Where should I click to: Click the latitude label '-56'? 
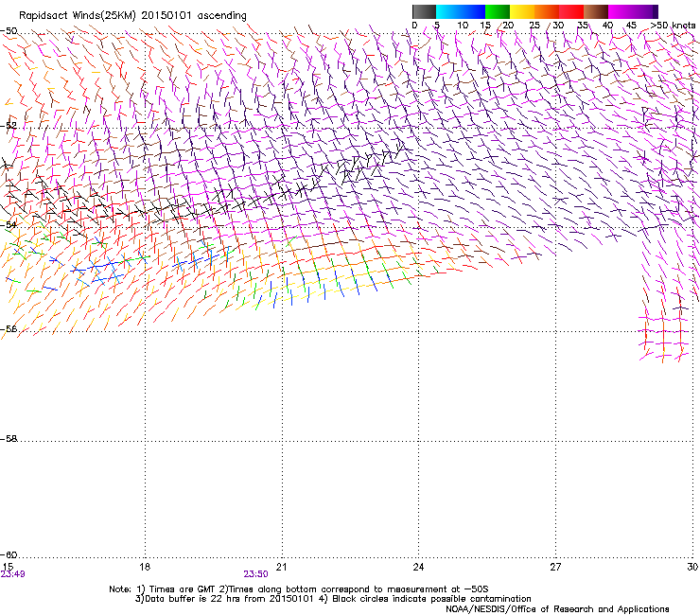(x=9, y=329)
